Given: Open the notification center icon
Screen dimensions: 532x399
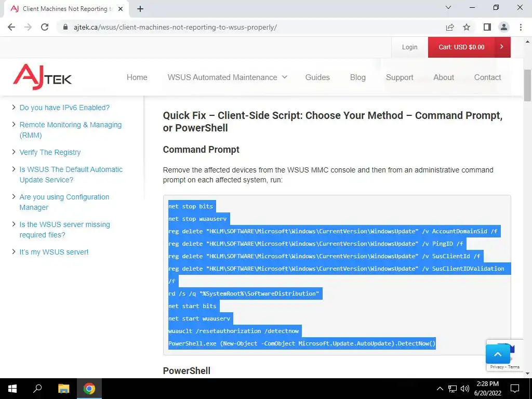Looking at the screenshot, I should tap(515, 389).
